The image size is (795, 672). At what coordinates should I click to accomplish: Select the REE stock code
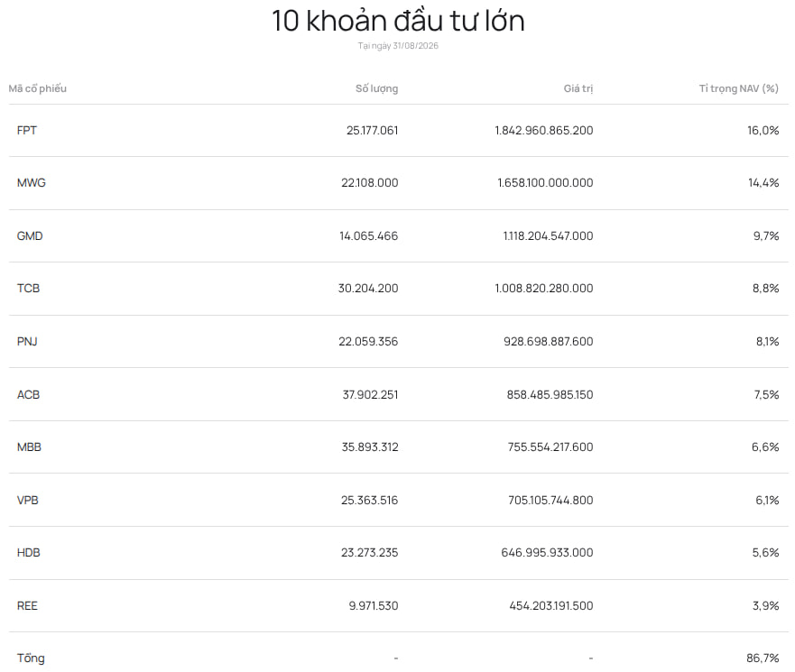pyautogui.click(x=27, y=605)
